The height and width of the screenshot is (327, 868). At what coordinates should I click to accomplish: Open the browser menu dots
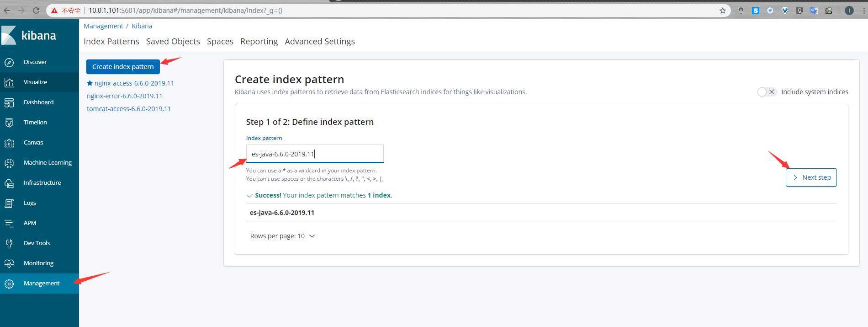click(863, 10)
